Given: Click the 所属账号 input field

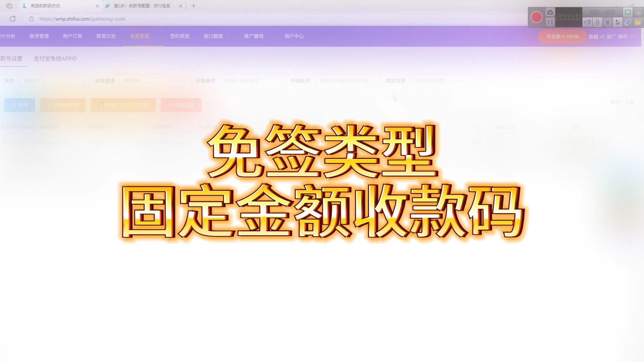Looking at the screenshot, I should (x=347, y=81).
